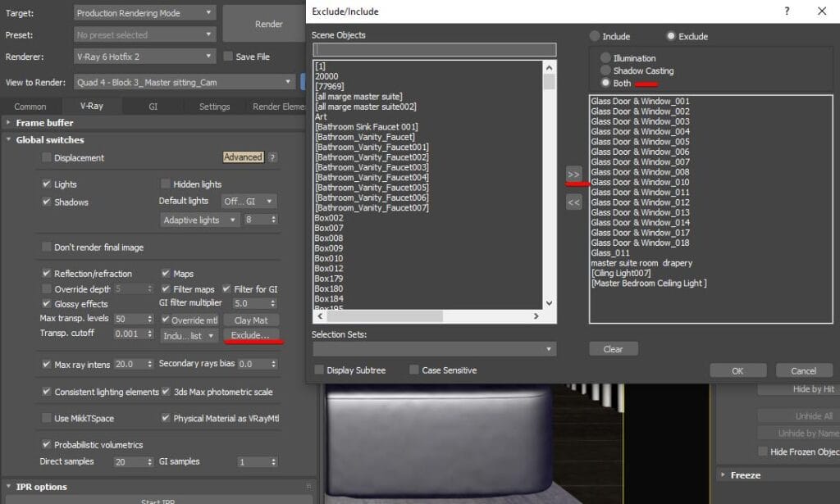Collapse the Global switches rollout

point(7,140)
